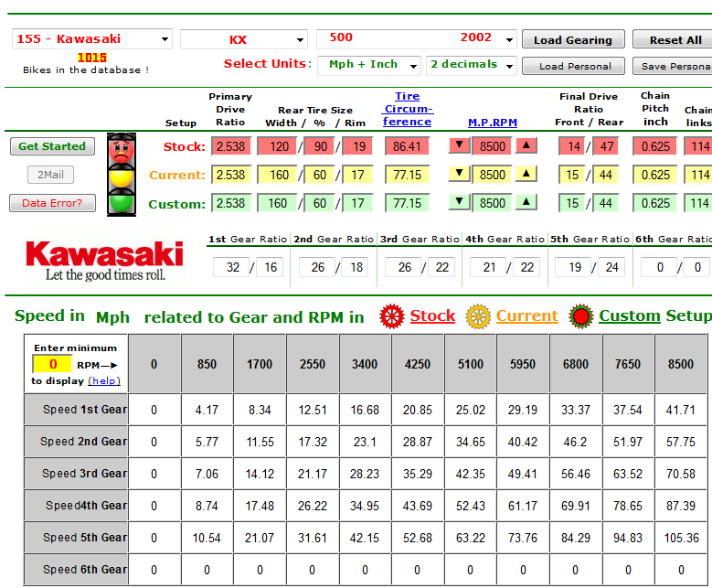The image size is (712, 588).
Task: Click the Current chain links field 114
Action: (698, 175)
